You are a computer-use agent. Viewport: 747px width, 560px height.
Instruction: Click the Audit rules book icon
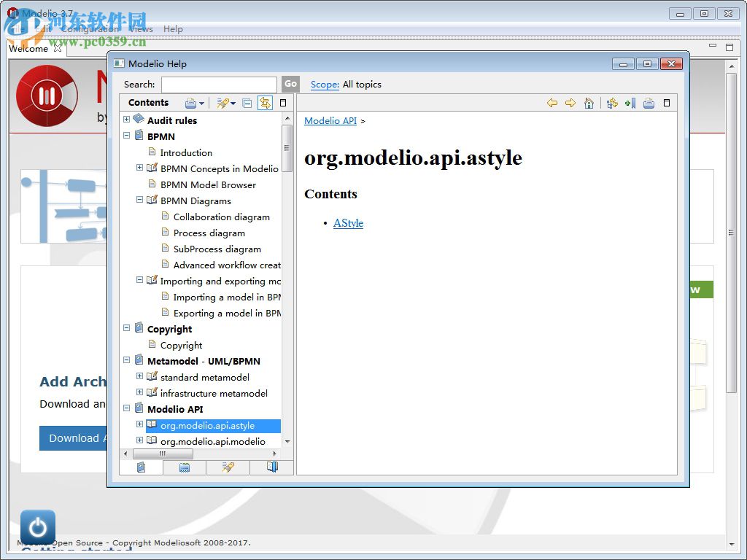point(139,119)
